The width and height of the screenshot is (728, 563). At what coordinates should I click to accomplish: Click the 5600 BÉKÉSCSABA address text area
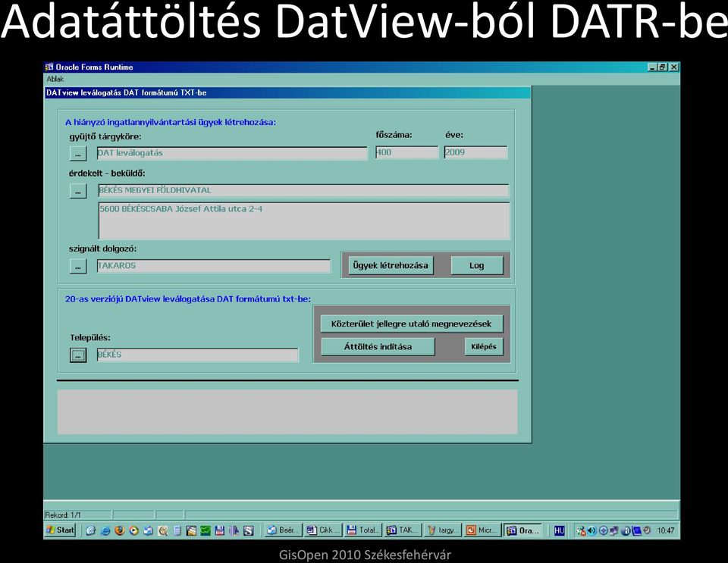click(303, 221)
